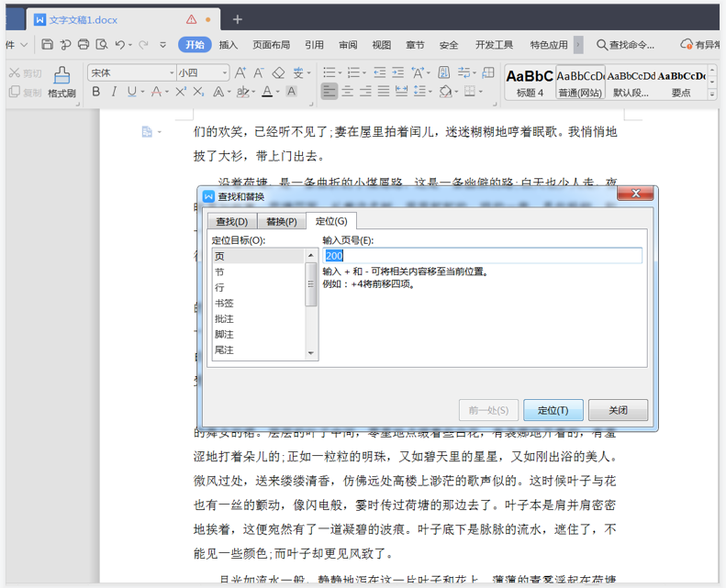This screenshot has width=726, height=588.
Task: Click the font color A swatch
Action: click(x=266, y=92)
